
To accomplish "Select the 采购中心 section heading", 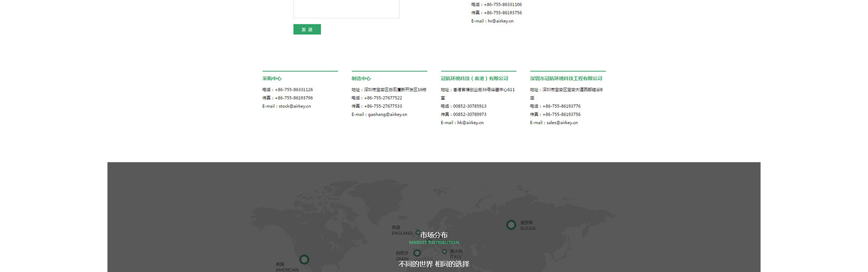I will (272, 79).
